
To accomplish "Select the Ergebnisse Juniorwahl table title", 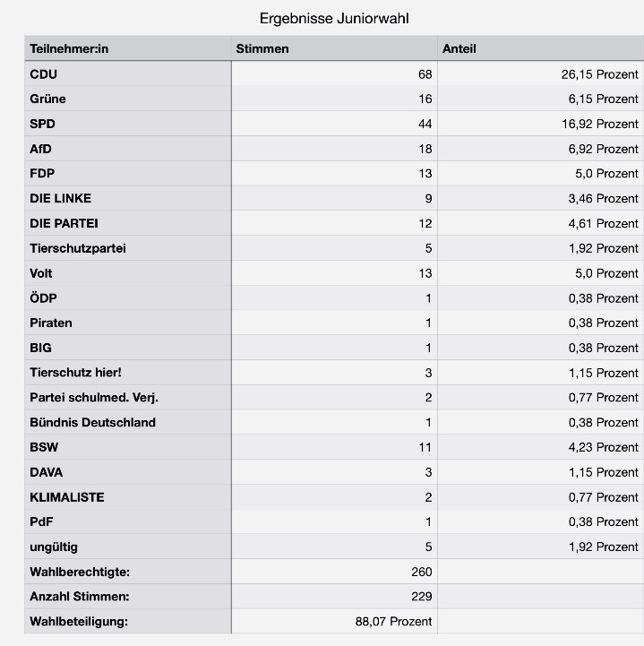I will coord(334,19).
